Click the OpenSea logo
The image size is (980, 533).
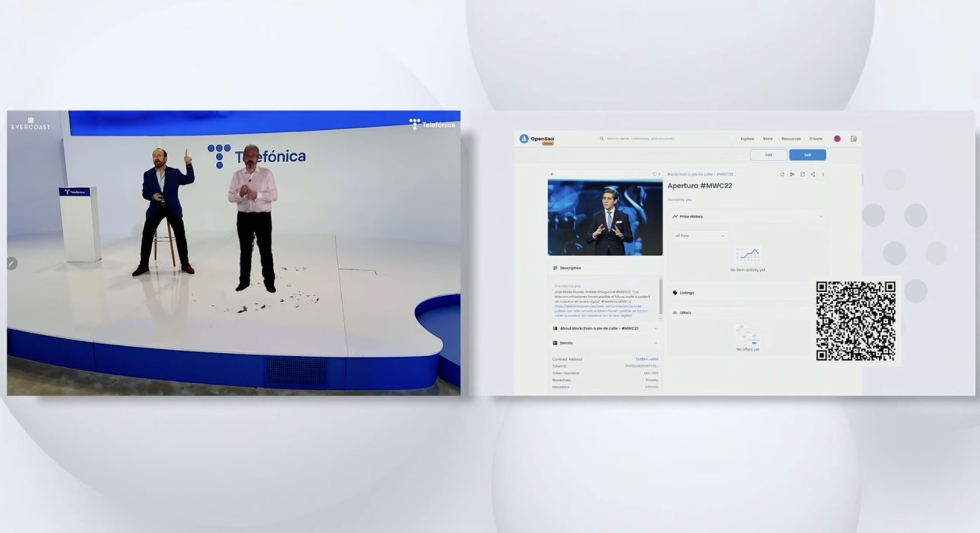[536, 139]
